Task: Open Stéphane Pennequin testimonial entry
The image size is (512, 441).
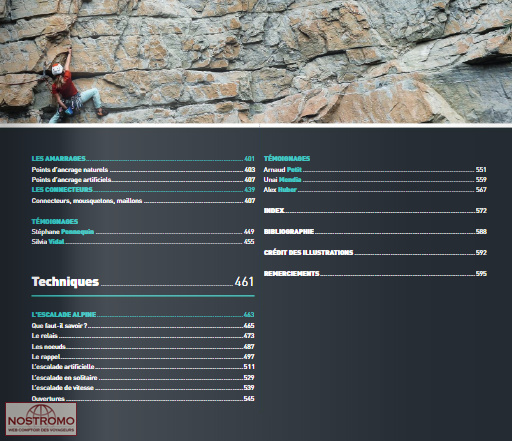Action: point(143,232)
